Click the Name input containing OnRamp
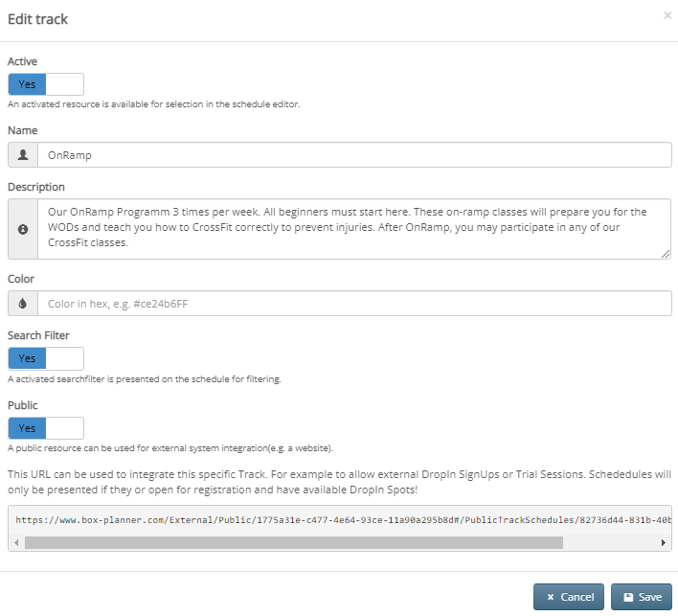This screenshot has height=616, width=678. pos(354,155)
